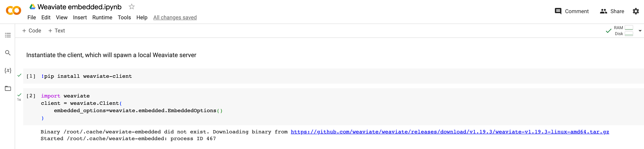Click the All changes saved status
This screenshot has width=644, height=149.
(x=175, y=18)
